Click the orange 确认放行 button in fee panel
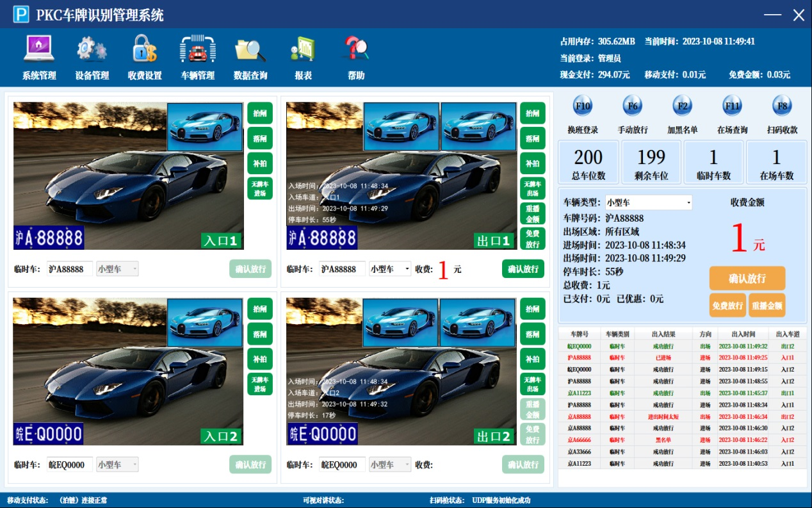 (747, 279)
